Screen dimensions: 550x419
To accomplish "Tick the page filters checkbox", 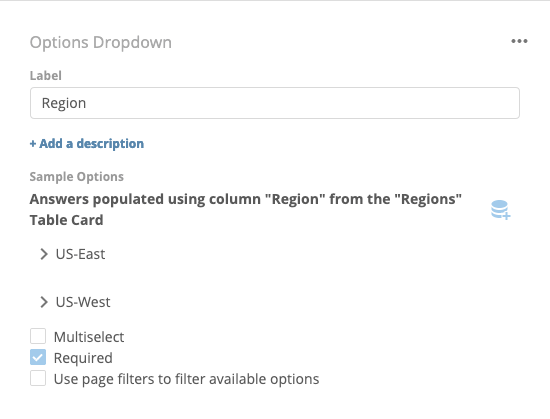I will pos(38,378).
